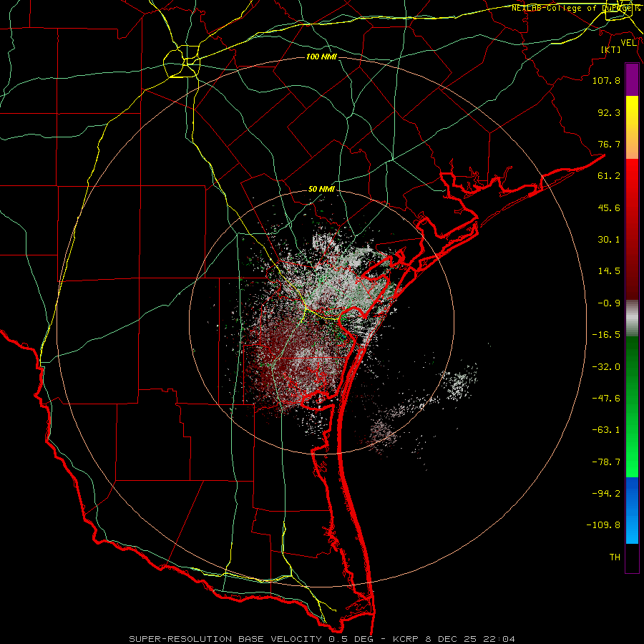This screenshot has width=644, height=644.
Task: Click the -0.9 velocity scale value
Action: 609,303
